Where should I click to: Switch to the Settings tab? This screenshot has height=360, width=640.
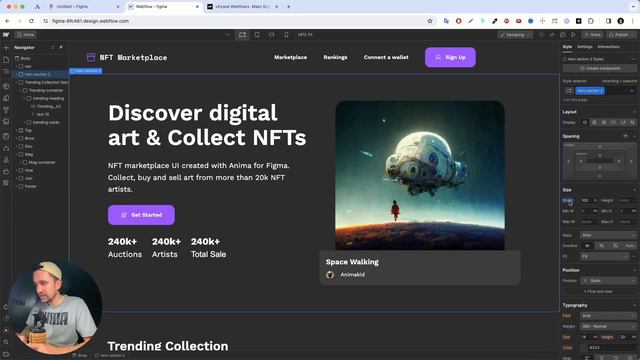tap(584, 47)
